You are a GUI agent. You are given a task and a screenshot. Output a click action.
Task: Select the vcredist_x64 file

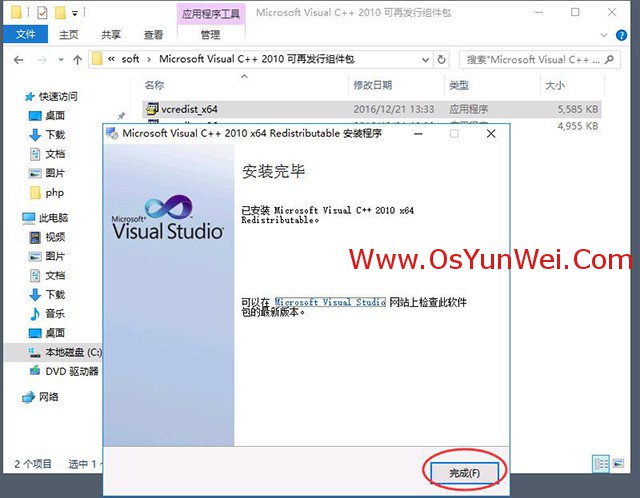tap(371, 109)
